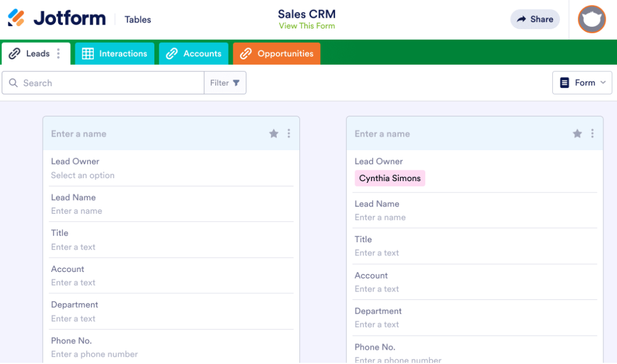Image resolution: width=617 pixels, height=364 pixels.
Task: Click the Jotform logo icon
Action: pos(16,18)
